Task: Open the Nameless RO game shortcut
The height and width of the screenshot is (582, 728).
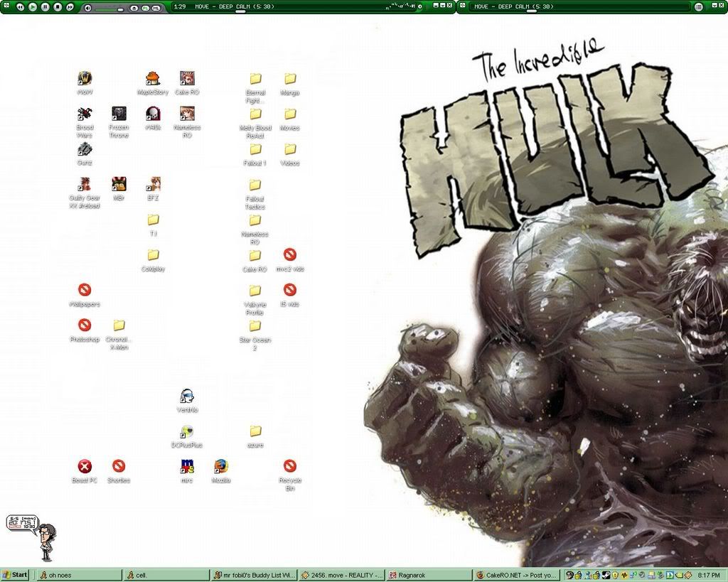Action: [187, 122]
